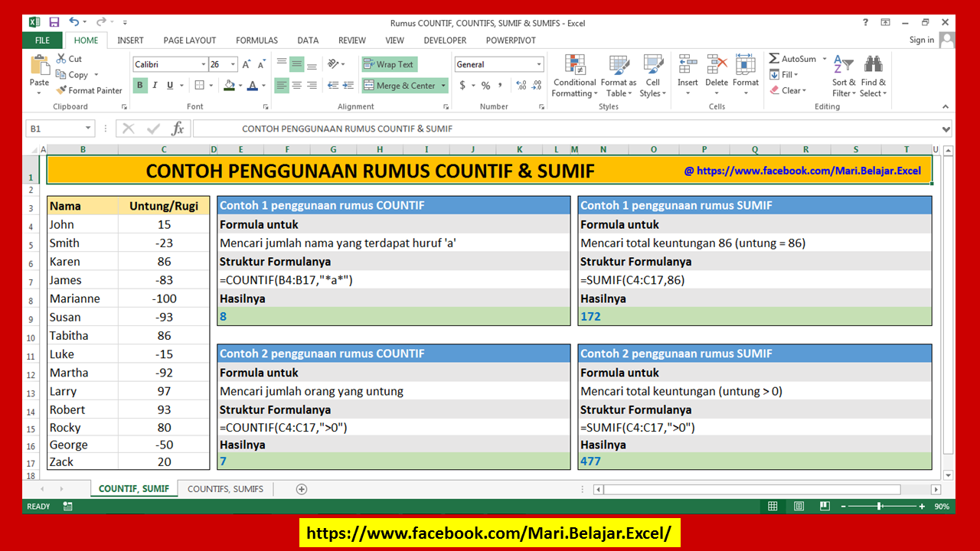The width and height of the screenshot is (980, 551).
Task: Toggle align left
Action: [282, 86]
